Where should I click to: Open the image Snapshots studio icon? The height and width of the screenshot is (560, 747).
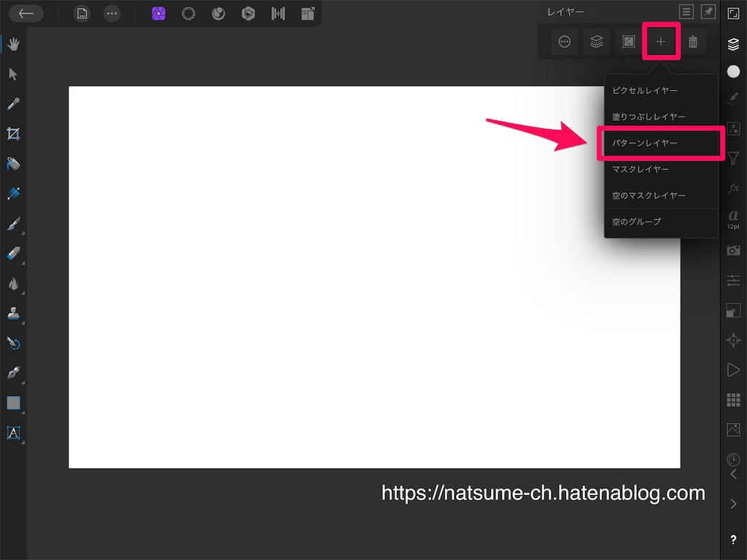coord(734,429)
